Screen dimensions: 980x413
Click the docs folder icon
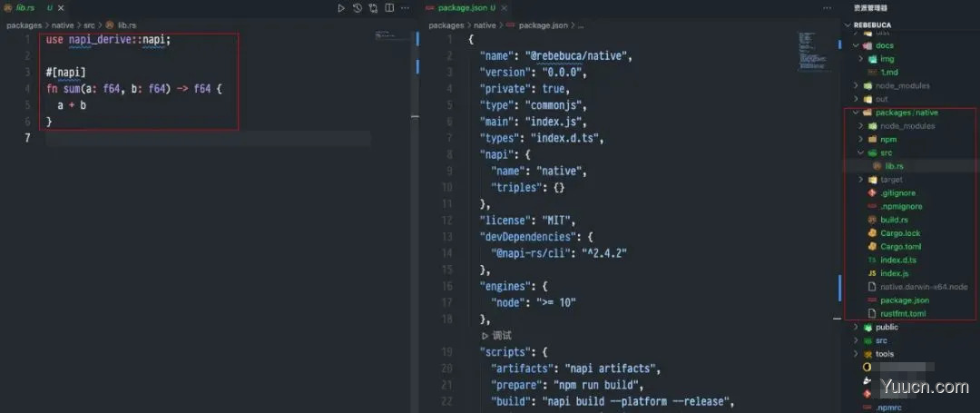point(867,45)
